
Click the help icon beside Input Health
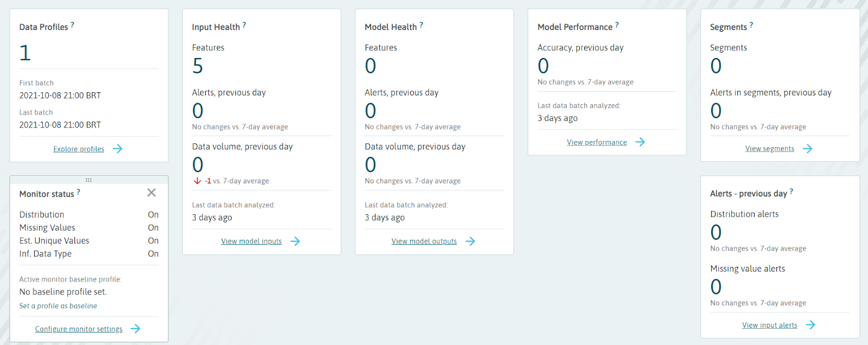tap(244, 25)
